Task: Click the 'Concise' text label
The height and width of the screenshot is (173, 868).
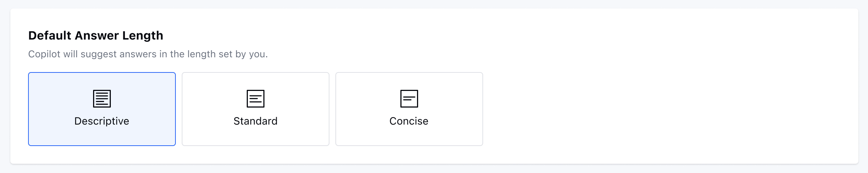Action: click(x=409, y=121)
